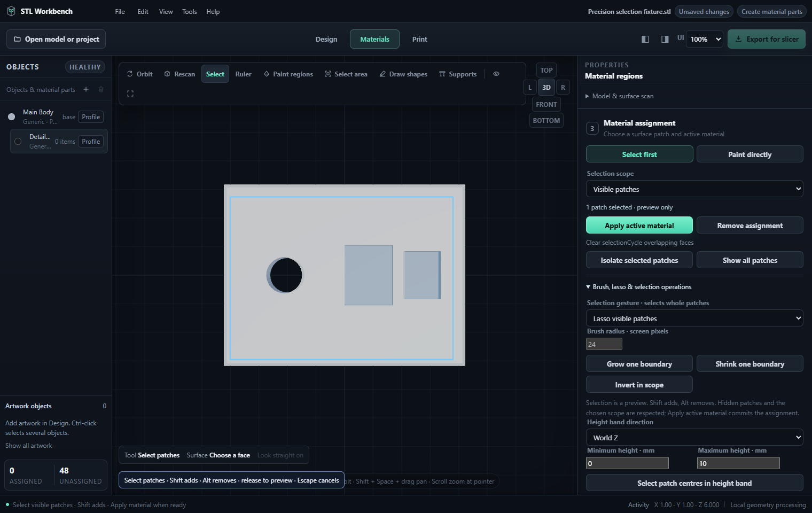Click Show all artwork link
Screen dimensions: 812x513
coord(29,446)
